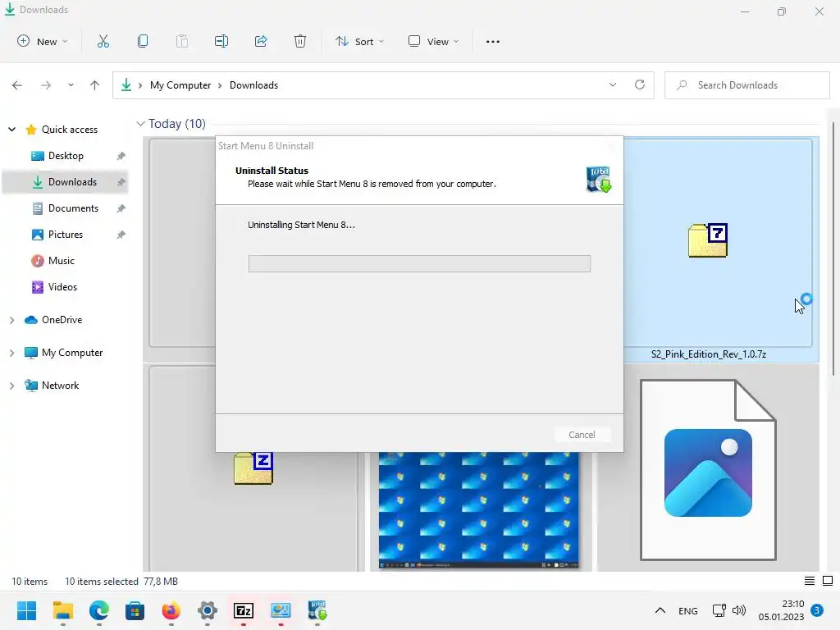This screenshot has height=630, width=840.
Task: Open File Explorer from taskbar
Action: (62, 610)
